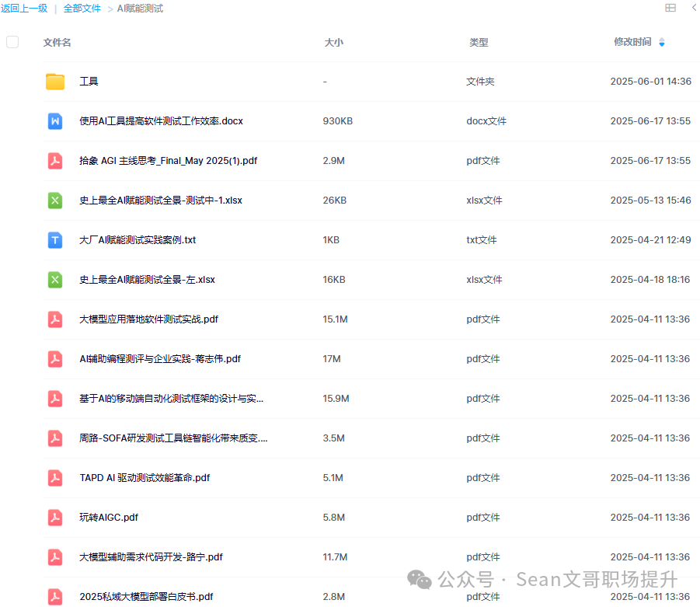Click the Excel icon for 史上最全AI赋能测试全景-测试中-1.xlsx
This screenshot has height=607, width=700.
[x=55, y=201]
